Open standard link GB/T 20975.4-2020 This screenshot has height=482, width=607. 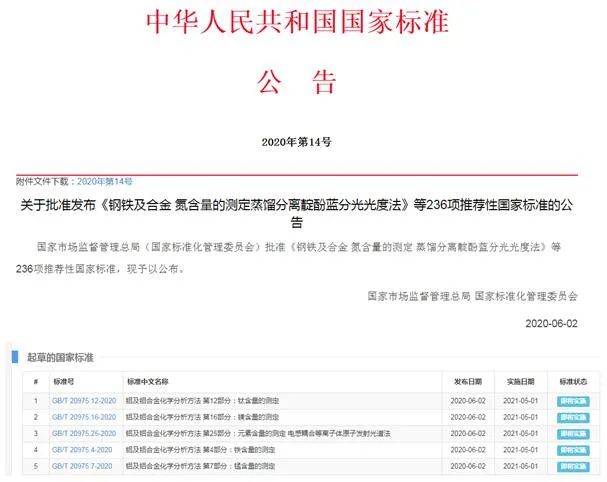point(81,450)
